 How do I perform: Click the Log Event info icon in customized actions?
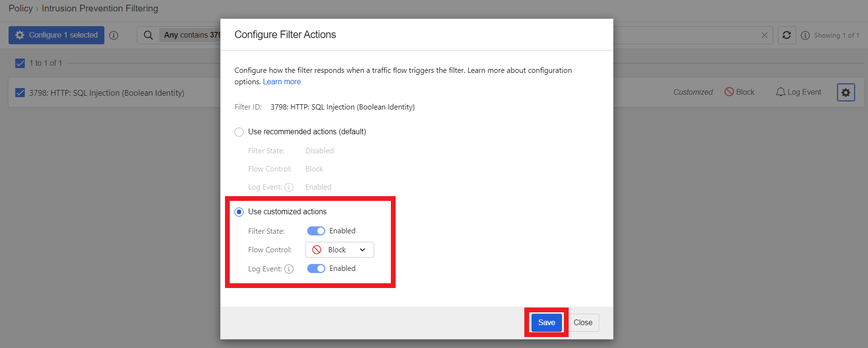(289, 269)
